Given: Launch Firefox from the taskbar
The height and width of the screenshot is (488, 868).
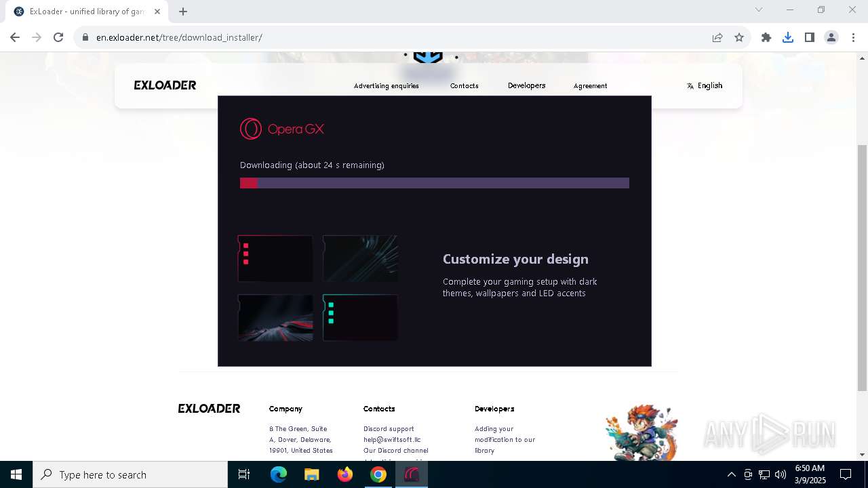Looking at the screenshot, I should (345, 474).
